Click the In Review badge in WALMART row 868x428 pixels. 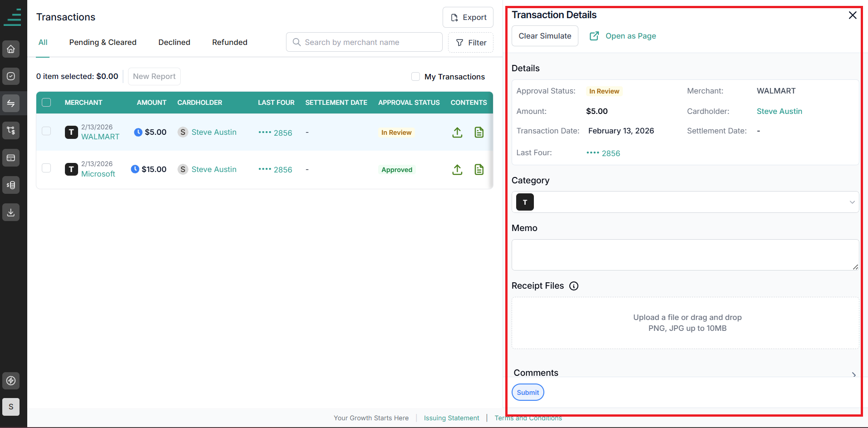click(x=396, y=133)
